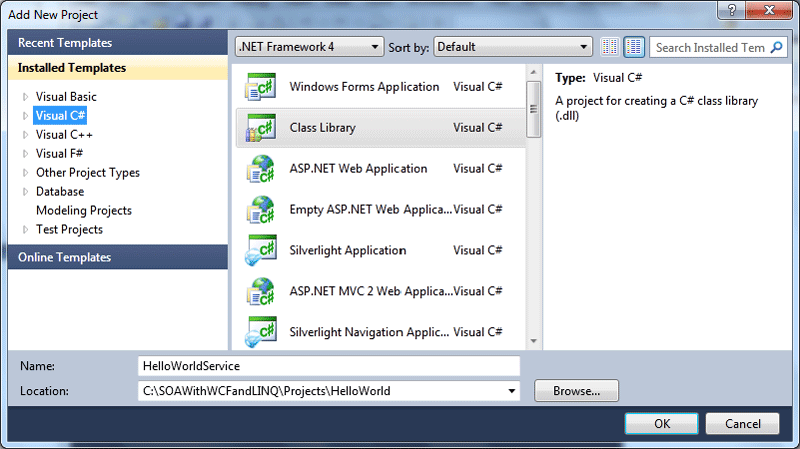Click the template list scroll up arrow

pyautogui.click(x=533, y=72)
